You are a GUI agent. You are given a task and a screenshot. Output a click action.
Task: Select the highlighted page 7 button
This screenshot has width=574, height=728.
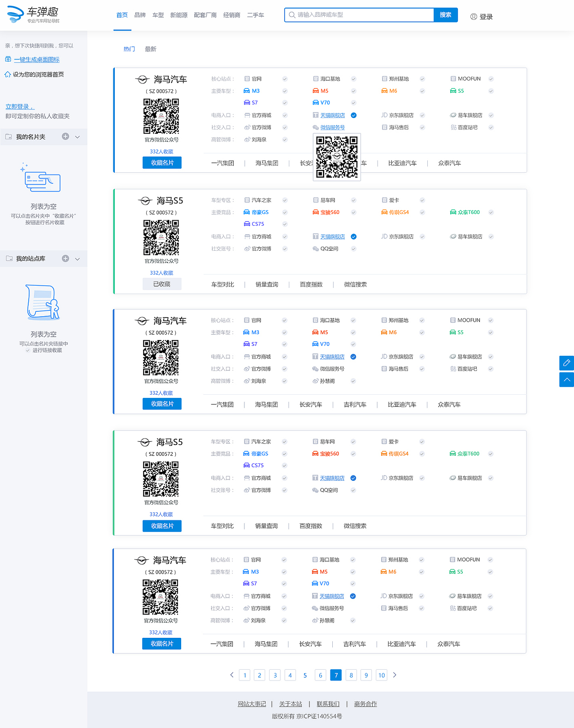336,675
